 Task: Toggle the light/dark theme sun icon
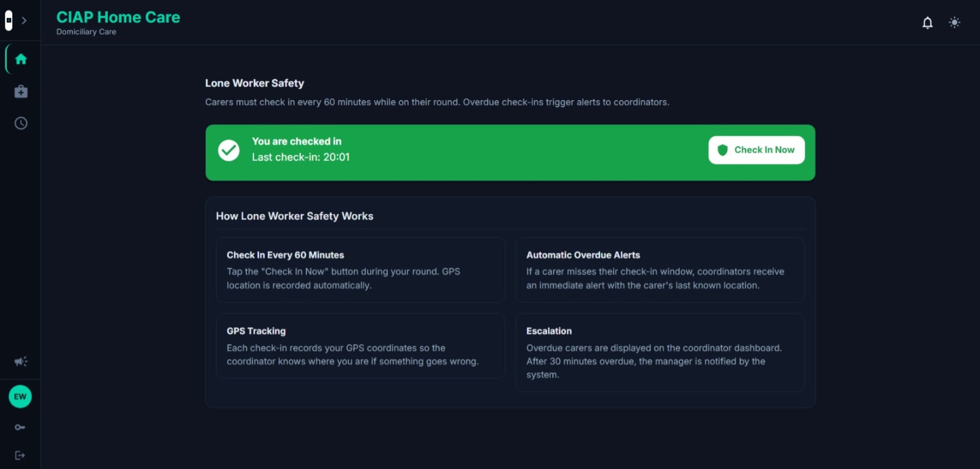(954, 23)
